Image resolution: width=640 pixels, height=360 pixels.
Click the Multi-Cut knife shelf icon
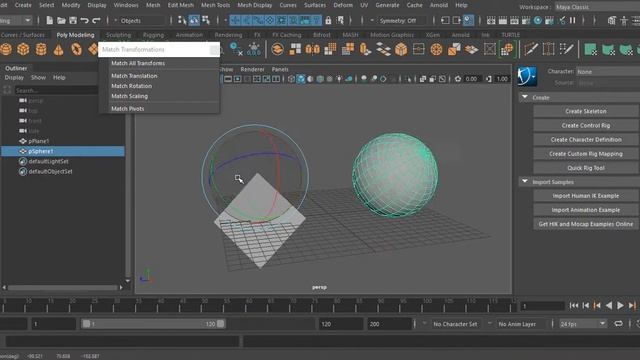pos(531,49)
